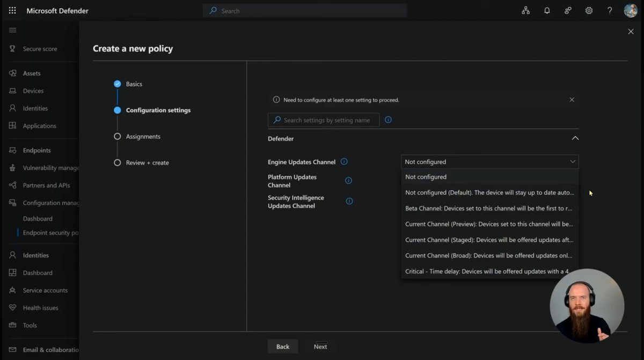Screen dimensions: 644x360
Task: Click the 'Create a new policy' heading
Action: point(133,48)
